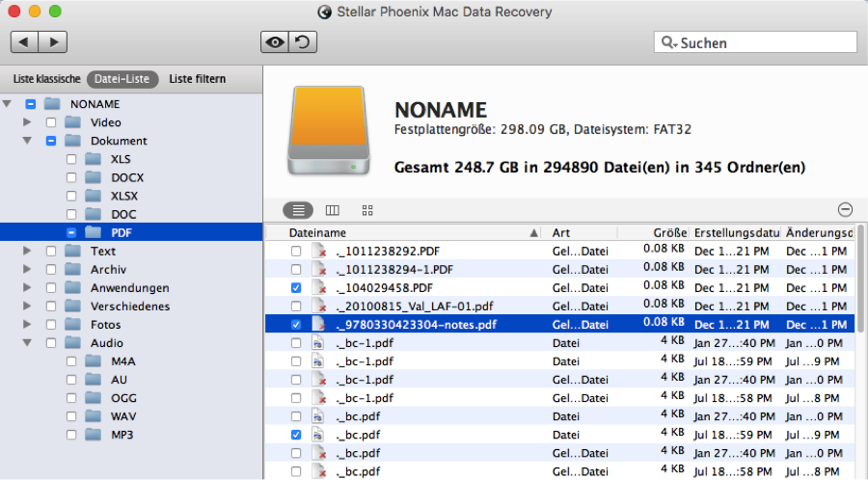The height and width of the screenshot is (480, 868).
Task: Expand the Verschiedenes folder
Action: click(x=27, y=306)
